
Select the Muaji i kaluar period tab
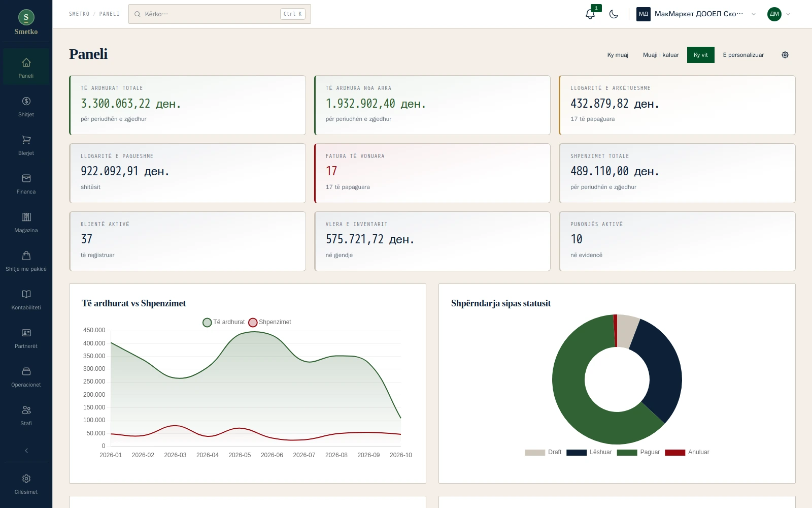click(x=661, y=55)
